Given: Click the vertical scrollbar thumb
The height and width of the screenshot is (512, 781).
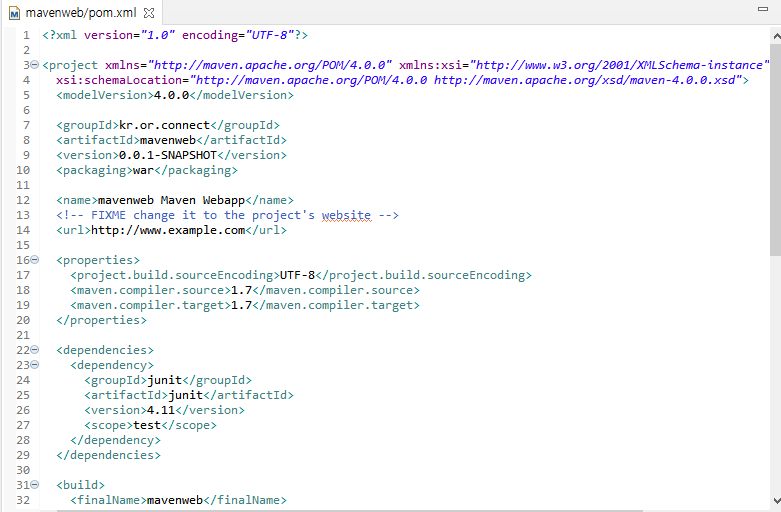Looking at the screenshot, I should (776, 149).
